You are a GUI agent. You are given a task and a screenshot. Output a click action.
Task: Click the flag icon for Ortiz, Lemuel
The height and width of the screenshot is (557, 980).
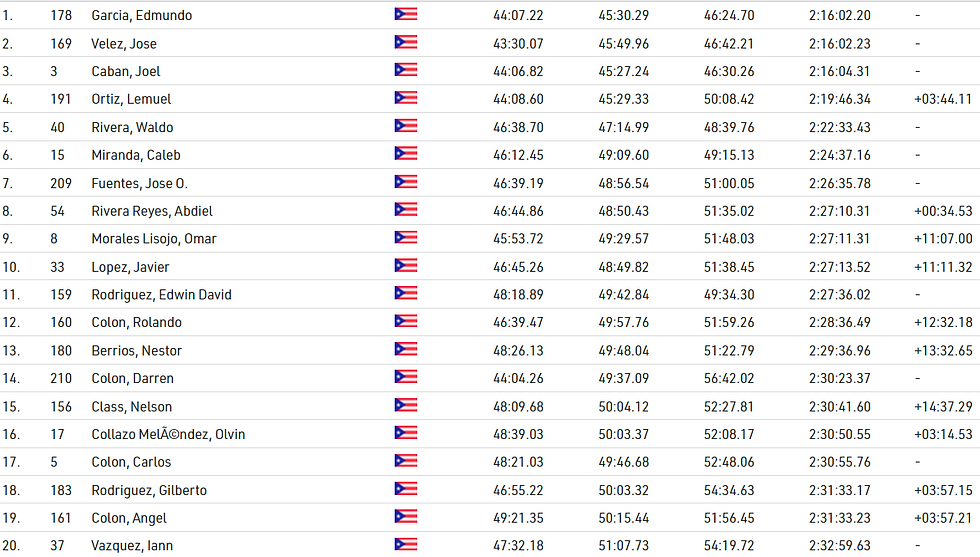point(405,99)
